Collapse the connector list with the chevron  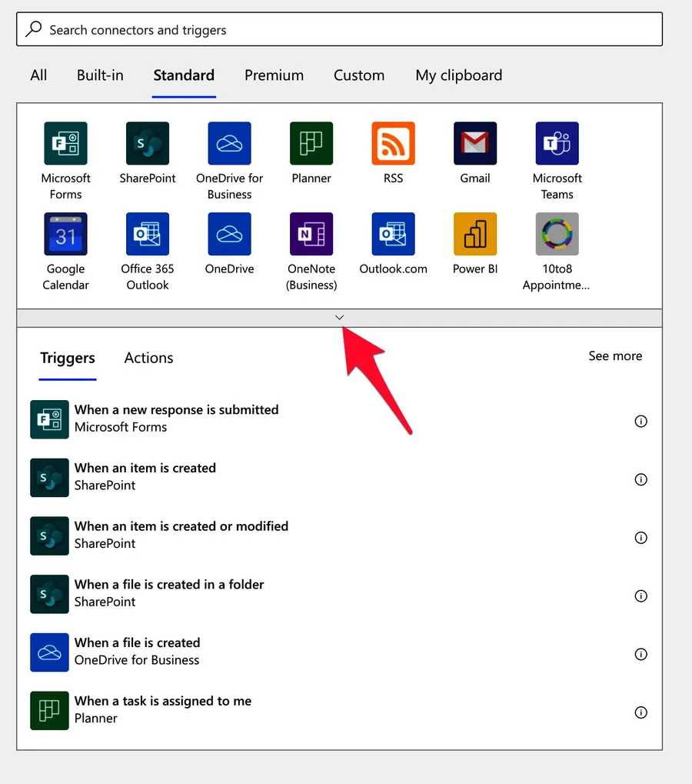339,316
